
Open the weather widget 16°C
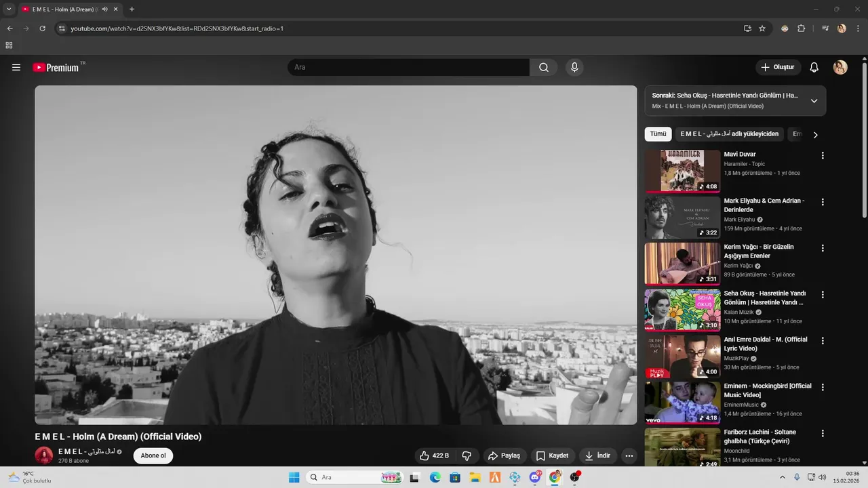(x=30, y=477)
